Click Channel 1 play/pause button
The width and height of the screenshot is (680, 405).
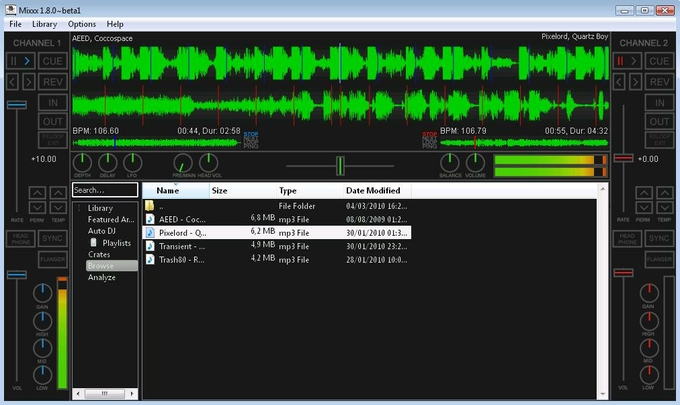pos(20,61)
